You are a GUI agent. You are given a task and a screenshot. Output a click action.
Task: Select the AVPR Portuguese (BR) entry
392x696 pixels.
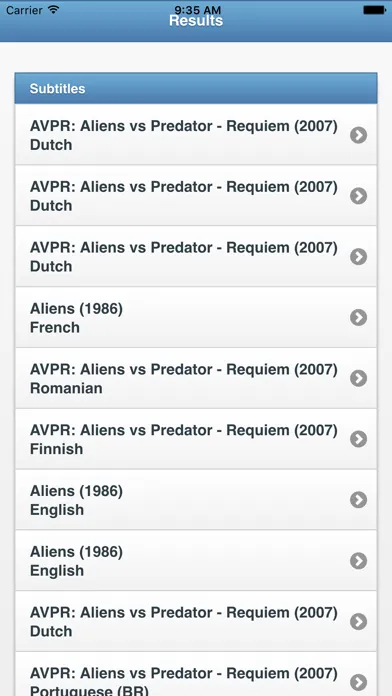click(x=196, y=674)
